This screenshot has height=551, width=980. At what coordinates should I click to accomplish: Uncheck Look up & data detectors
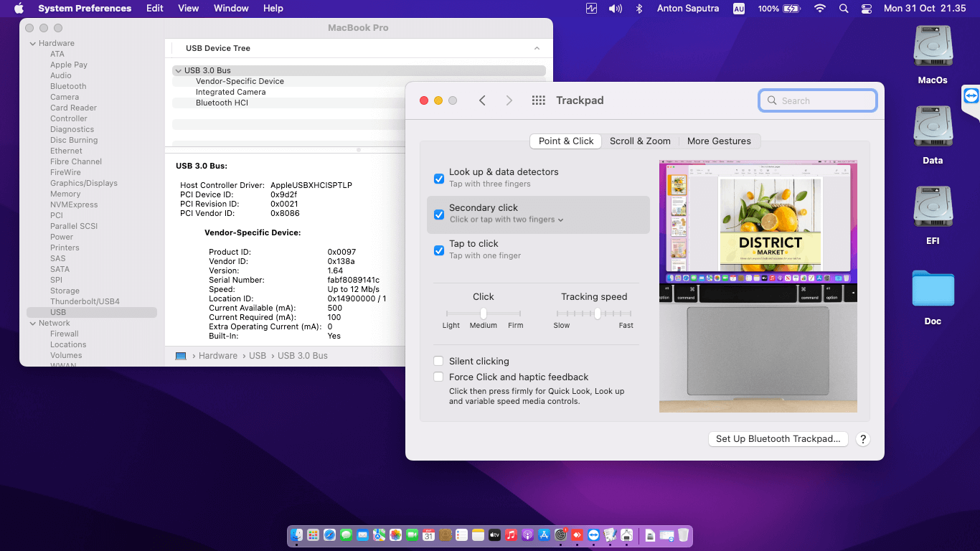(x=439, y=179)
